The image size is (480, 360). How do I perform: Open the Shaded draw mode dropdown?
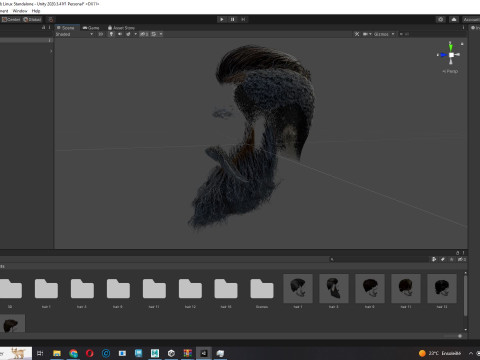[74, 34]
